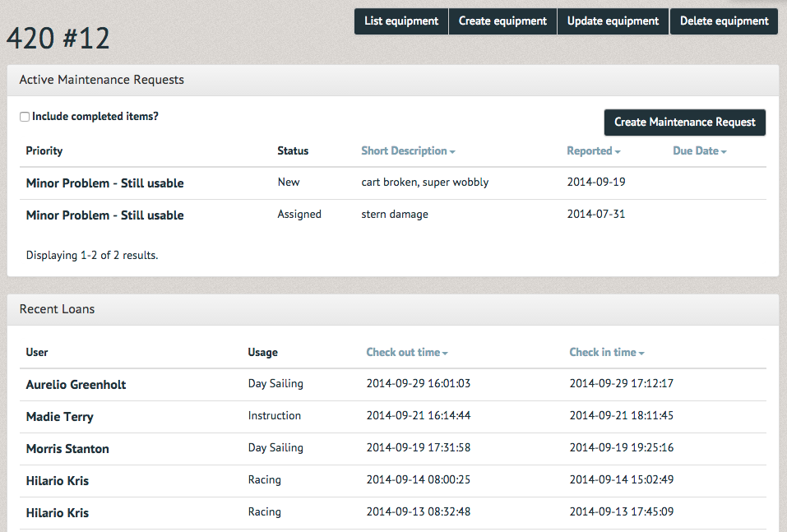Click 'cart broken, super wobbly' description
787x532 pixels.
[x=424, y=183]
